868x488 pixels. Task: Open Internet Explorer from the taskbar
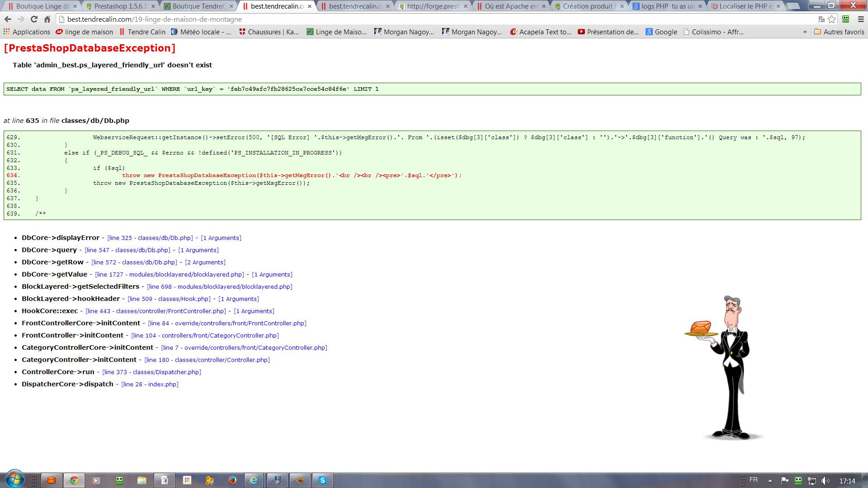[254, 480]
